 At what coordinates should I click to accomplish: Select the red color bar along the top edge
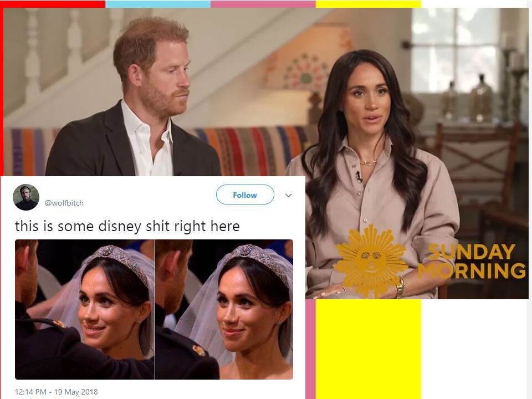click(x=53, y=4)
